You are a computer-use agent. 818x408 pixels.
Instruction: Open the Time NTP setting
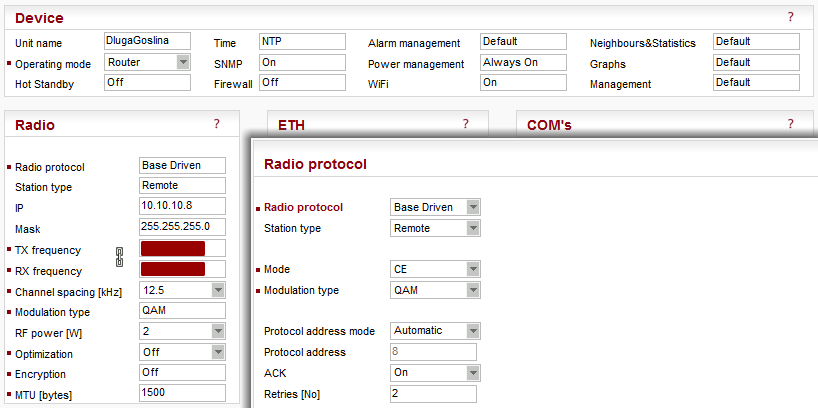[x=302, y=41]
